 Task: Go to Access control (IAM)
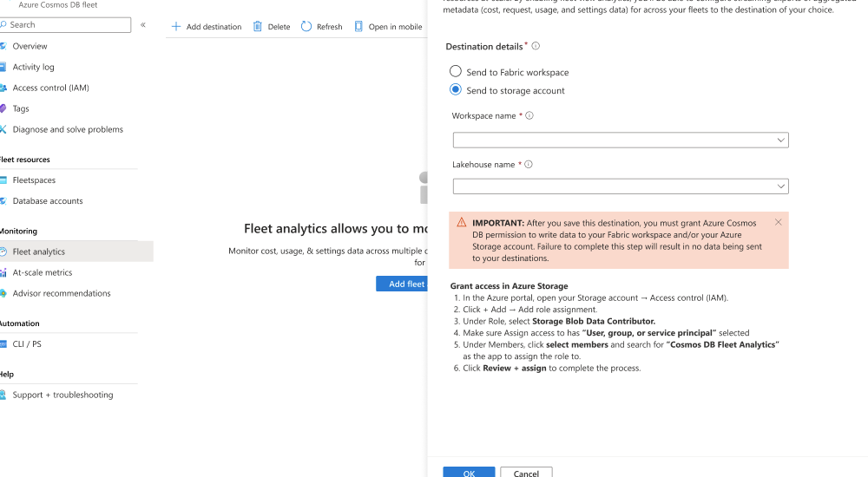(x=50, y=88)
